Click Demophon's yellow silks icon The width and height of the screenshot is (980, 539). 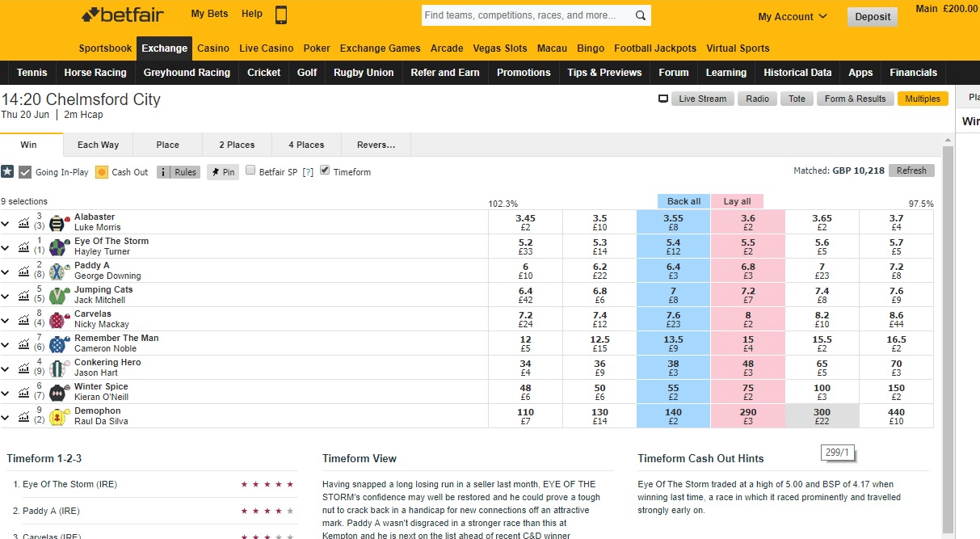pos(57,417)
